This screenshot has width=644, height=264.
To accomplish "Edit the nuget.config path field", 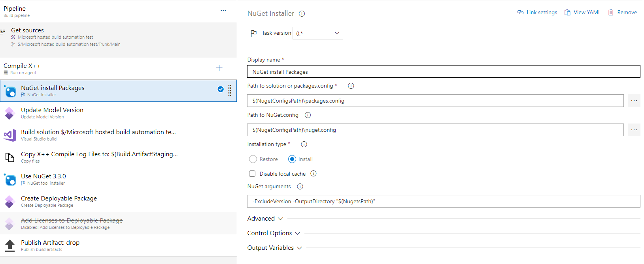I will coord(435,130).
